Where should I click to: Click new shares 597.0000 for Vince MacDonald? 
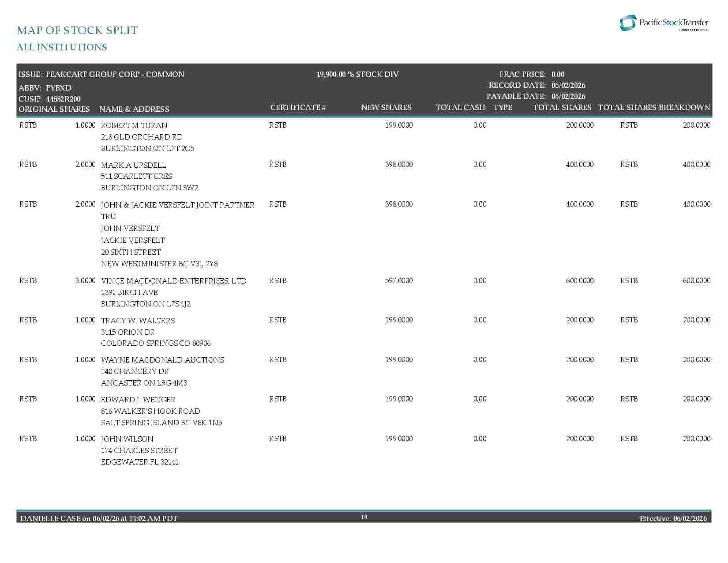[x=399, y=280]
